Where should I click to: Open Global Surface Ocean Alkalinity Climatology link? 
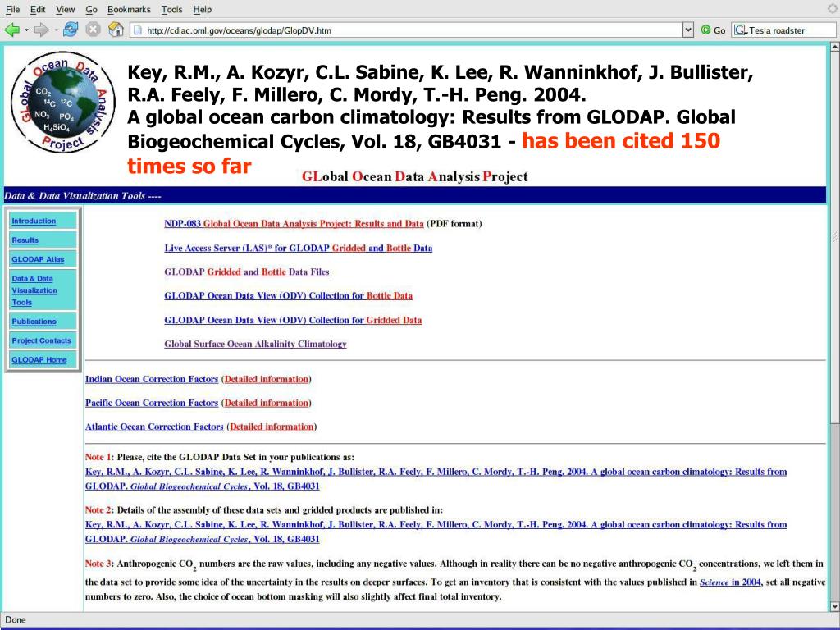(x=255, y=344)
